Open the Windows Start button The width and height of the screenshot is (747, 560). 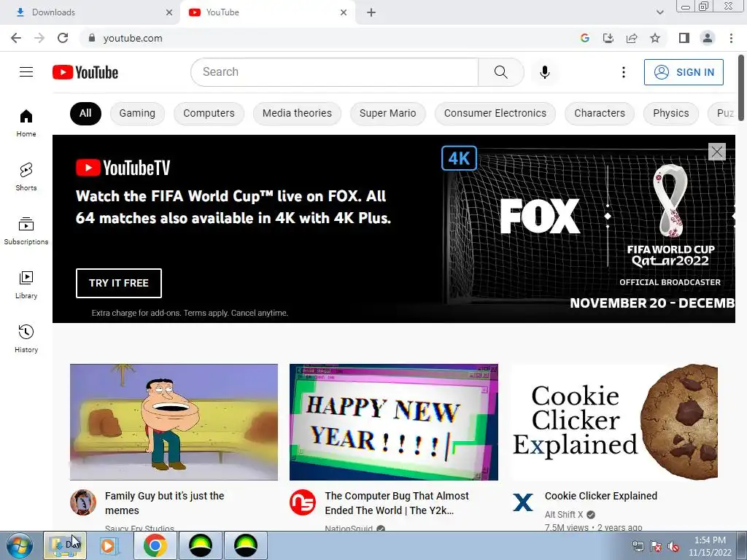pyautogui.click(x=20, y=545)
